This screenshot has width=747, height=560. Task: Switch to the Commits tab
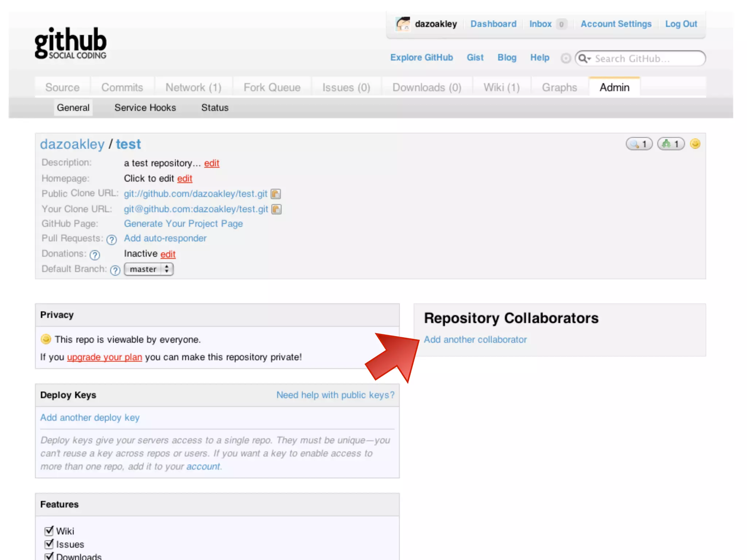click(x=122, y=87)
